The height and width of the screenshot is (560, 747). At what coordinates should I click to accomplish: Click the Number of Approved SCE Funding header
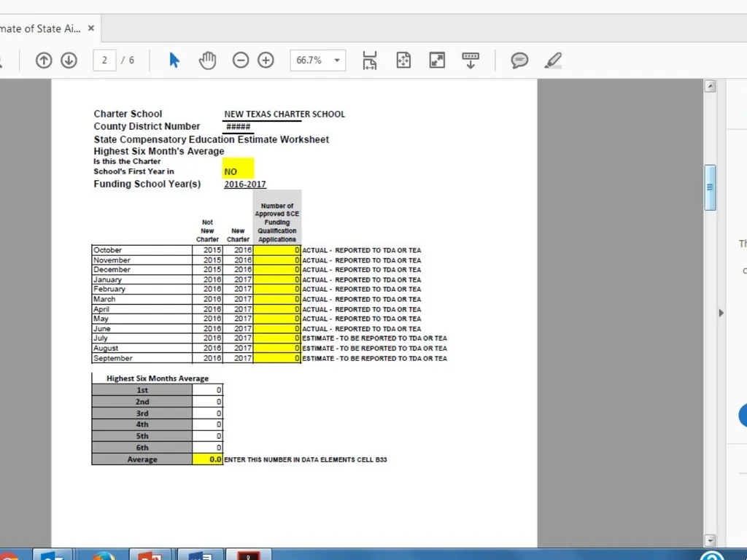(276, 222)
